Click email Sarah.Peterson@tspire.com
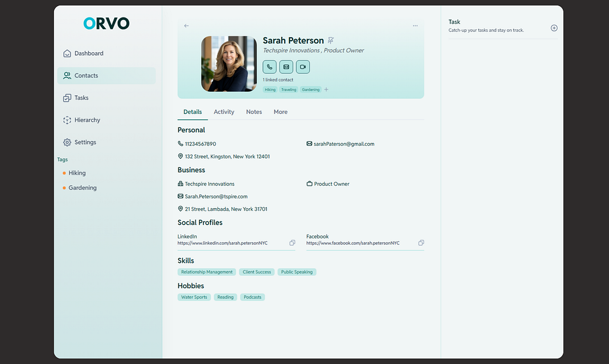This screenshot has height=364, width=609. (216, 197)
